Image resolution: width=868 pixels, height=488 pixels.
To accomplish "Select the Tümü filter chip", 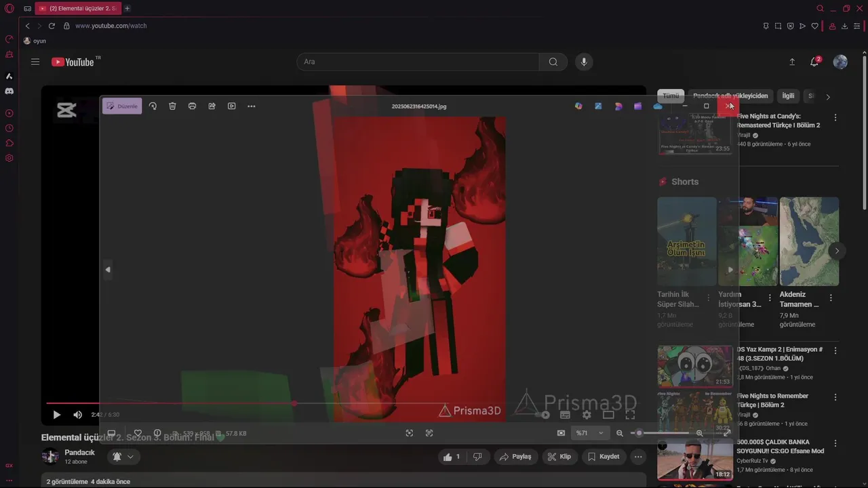I will pyautogui.click(x=671, y=96).
